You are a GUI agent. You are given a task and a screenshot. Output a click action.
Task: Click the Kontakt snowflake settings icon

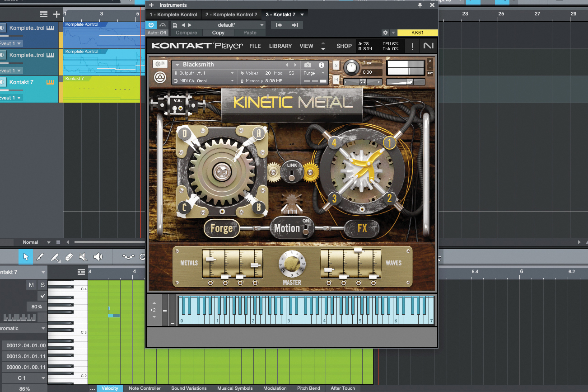pyautogui.click(x=160, y=64)
